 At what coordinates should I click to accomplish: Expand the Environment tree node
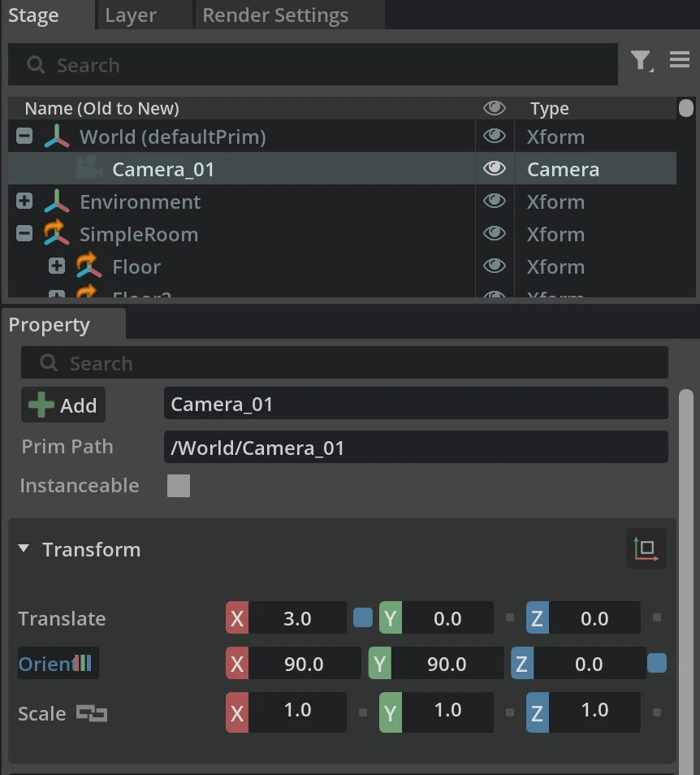tap(24, 201)
